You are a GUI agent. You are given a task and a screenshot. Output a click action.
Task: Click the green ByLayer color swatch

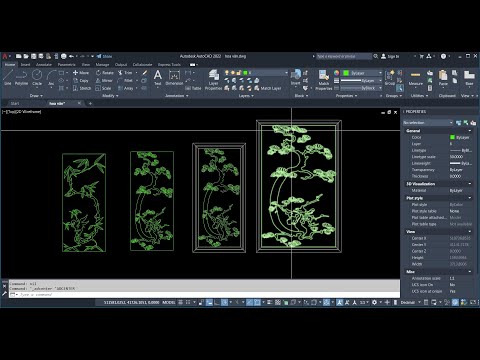pos(346,73)
